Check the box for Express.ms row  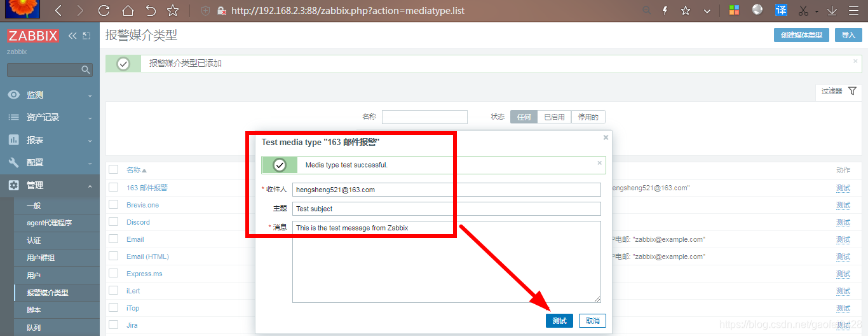click(x=113, y=273)
